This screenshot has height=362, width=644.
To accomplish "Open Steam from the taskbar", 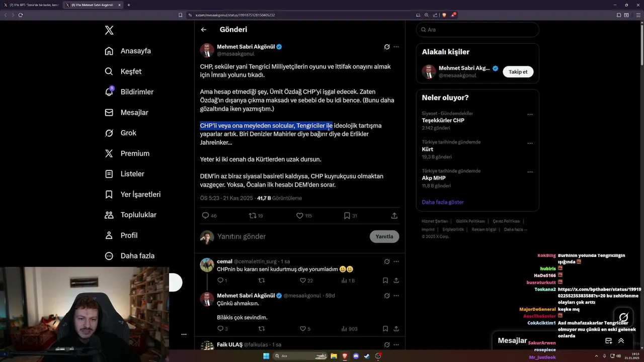I will click(367, 356).
